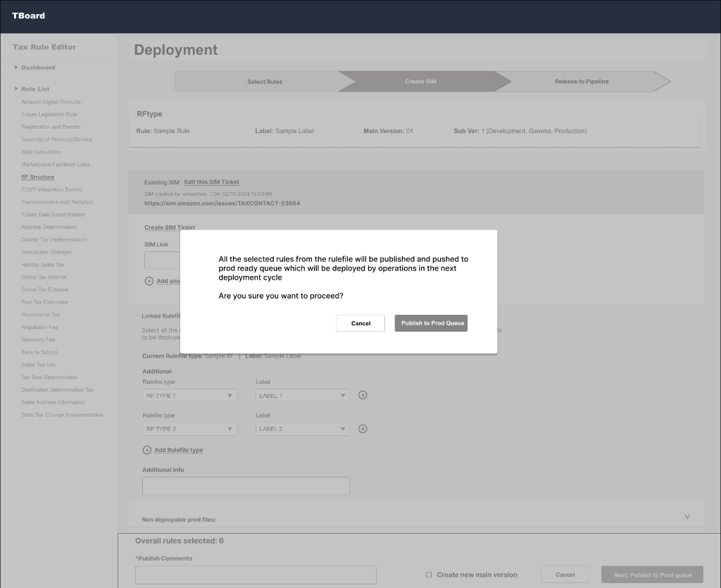The width and height of the screenshot is (721, 588).
Task: Click Publish to Prod Queue in the dialog
Action: pos(431,323)
